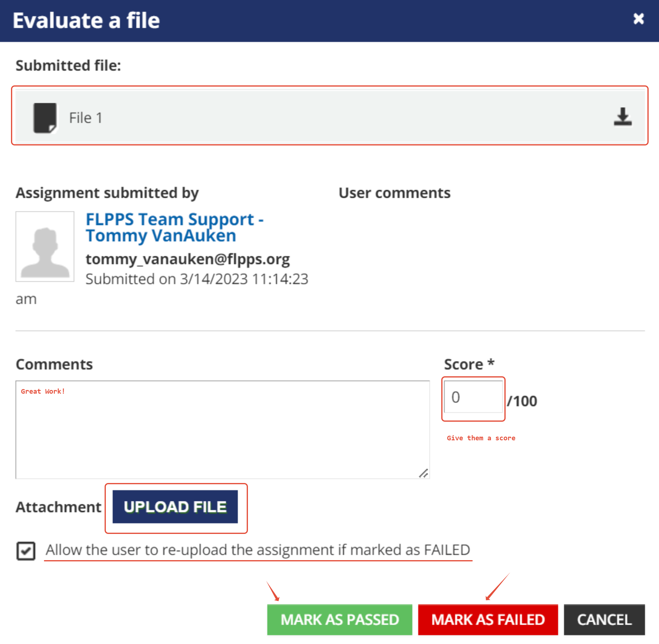Image resolution: width=659 pixels, height=644 pixels.
Task: Click the File 1 file name
Action: tap(86, 118)
